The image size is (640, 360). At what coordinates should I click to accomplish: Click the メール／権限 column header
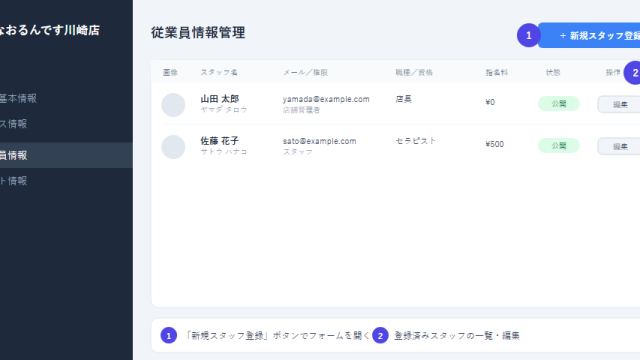(x=305, y=72)
